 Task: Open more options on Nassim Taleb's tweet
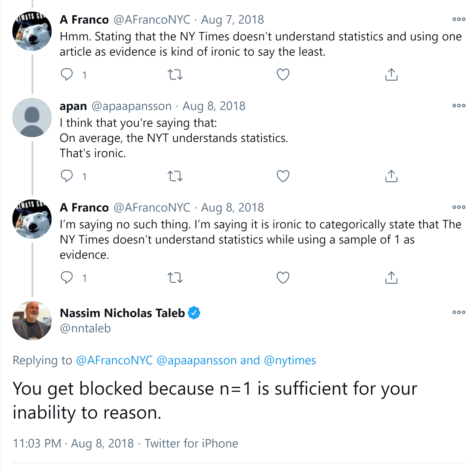tap(459, 312)
